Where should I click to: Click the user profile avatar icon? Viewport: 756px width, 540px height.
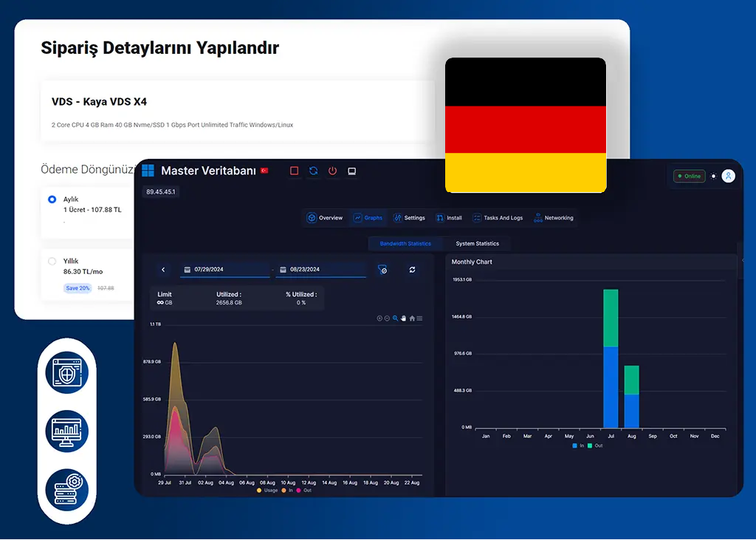click(x=729, y=176)
